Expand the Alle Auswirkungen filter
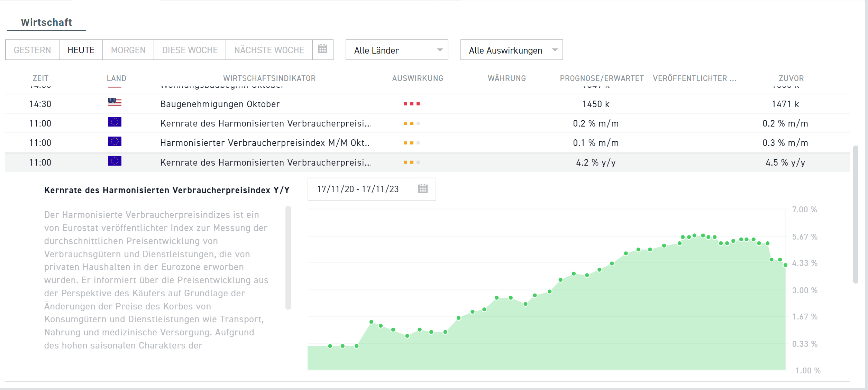 point(511,50)
